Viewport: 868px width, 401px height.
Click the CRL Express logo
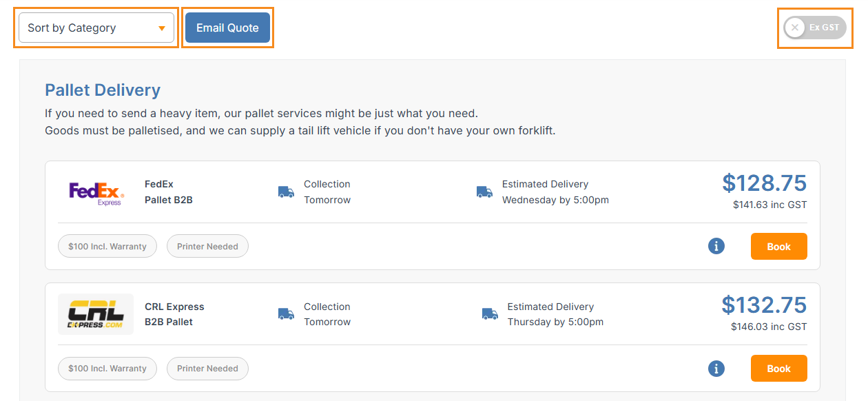click(96, 314)
